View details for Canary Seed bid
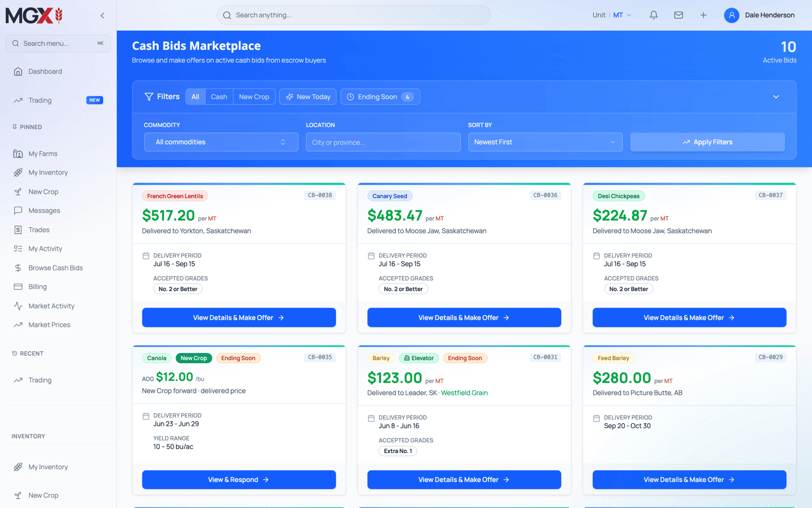 pos(464,317)
